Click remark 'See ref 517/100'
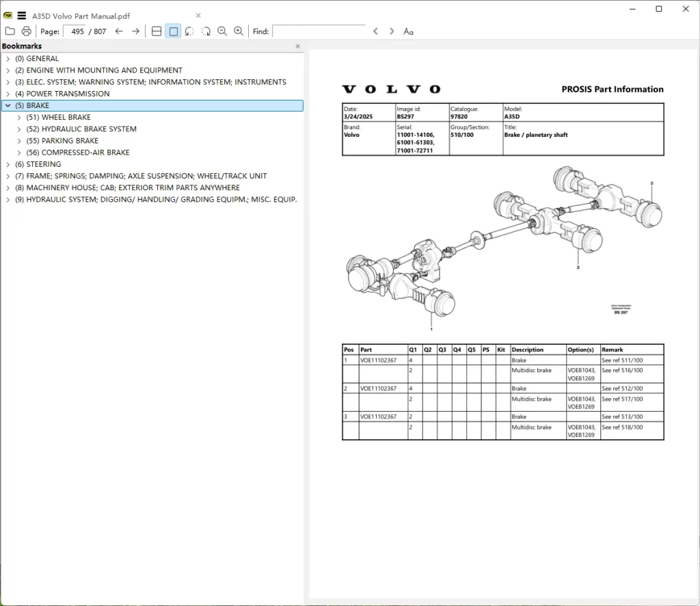The width and height of the screenshot is (700, 606). coord(622,399)
